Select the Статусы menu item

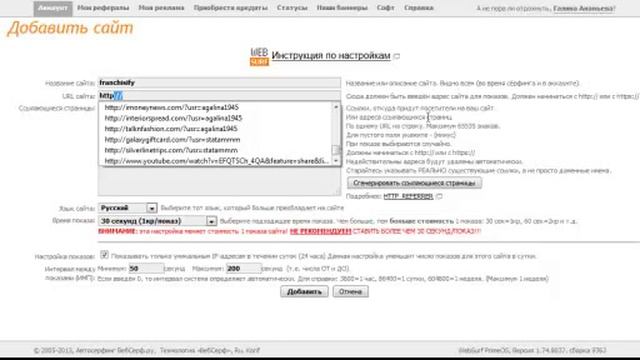tap(292, 8)
